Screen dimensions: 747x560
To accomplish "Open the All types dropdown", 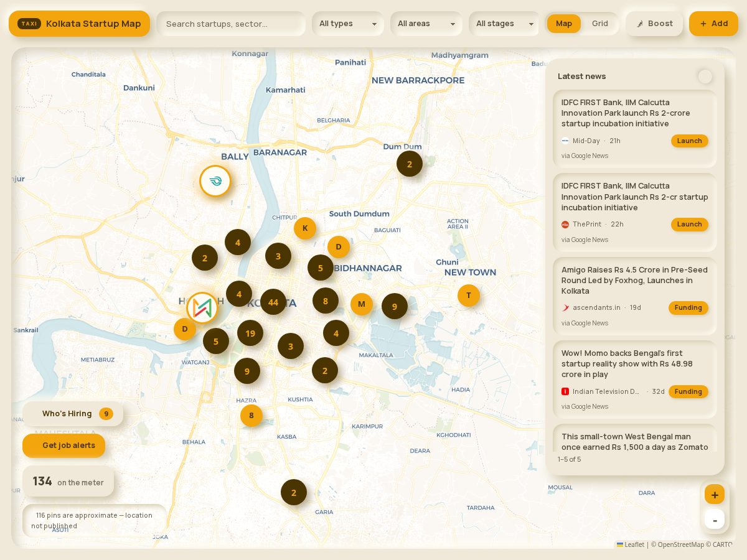I will point(348,24).
